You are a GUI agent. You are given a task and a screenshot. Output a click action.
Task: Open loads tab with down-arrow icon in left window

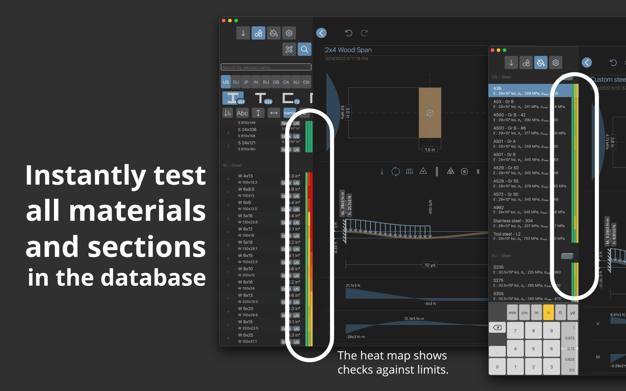tap(243, 33)
